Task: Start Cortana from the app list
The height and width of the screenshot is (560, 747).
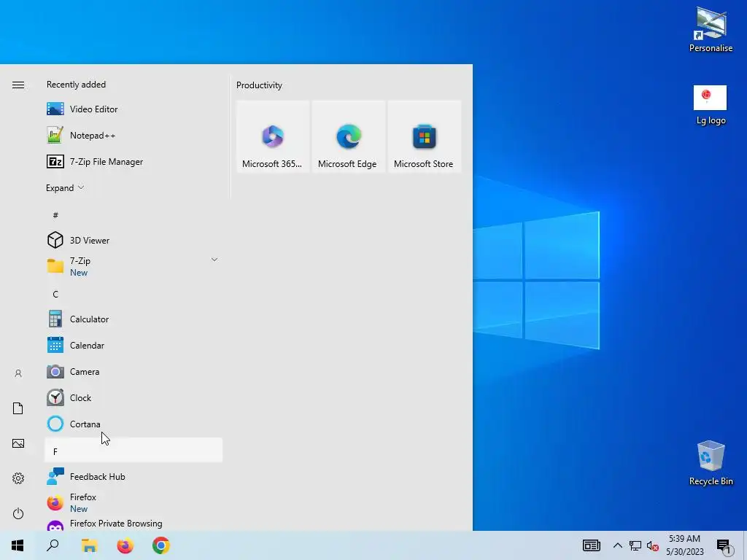Action: (x=133, y=424)
